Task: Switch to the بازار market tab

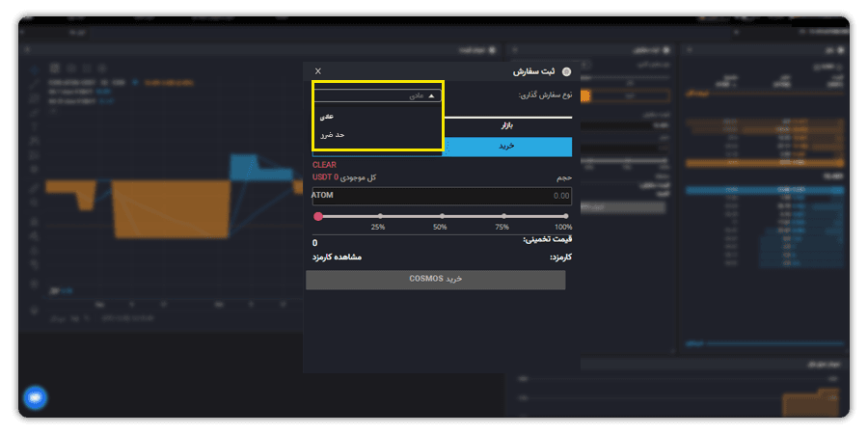Action: (x=507, y=125)
